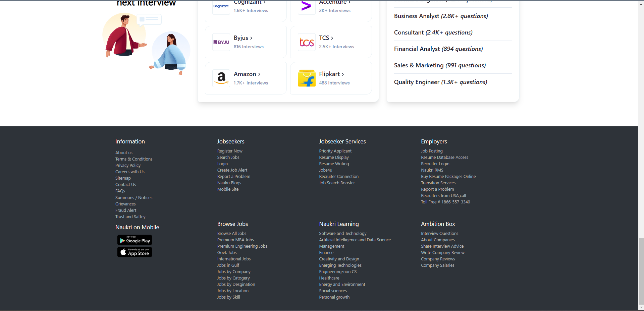Open Business Analyst interview questions
Image resolution: width=644 pixels, height=311 pixels.
coord(441,16)
